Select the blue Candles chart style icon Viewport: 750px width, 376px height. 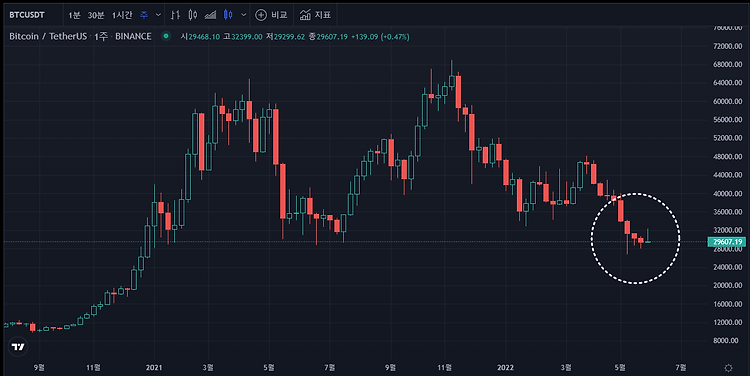tap(228, 15)
